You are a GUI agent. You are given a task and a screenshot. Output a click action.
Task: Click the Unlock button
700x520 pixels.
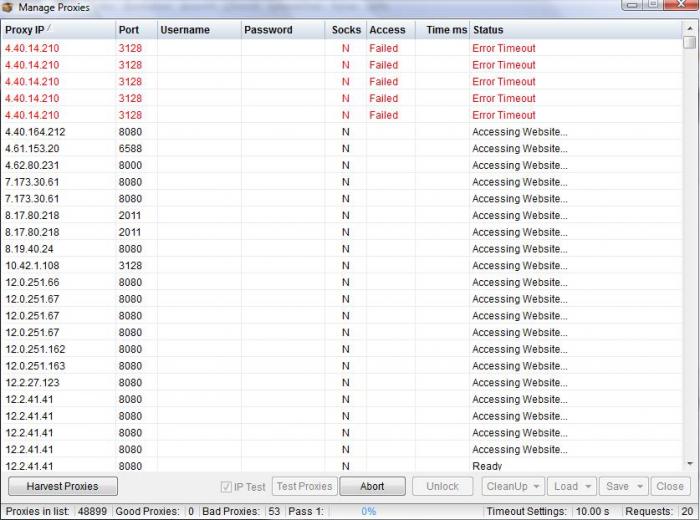tap(442, 487)
